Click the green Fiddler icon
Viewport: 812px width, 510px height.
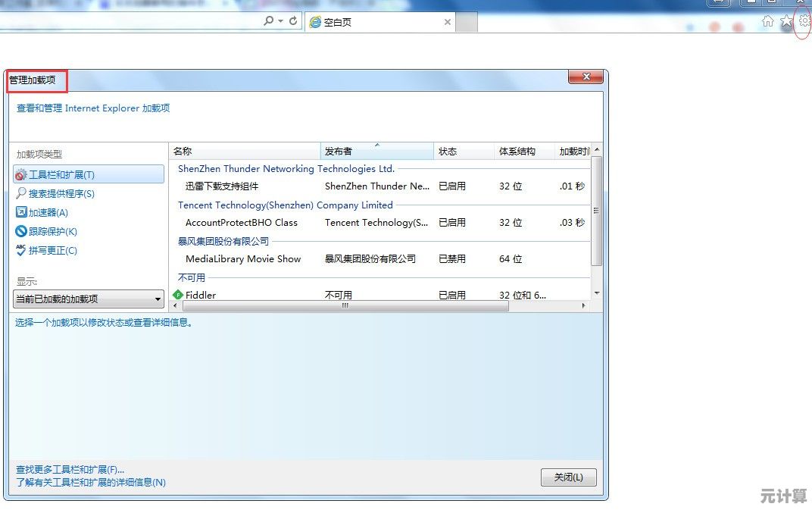pos(178,294)
